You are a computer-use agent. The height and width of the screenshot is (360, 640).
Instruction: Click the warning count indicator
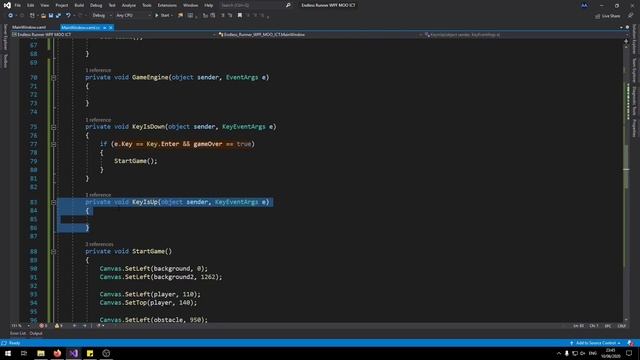[x=59, y=326]
